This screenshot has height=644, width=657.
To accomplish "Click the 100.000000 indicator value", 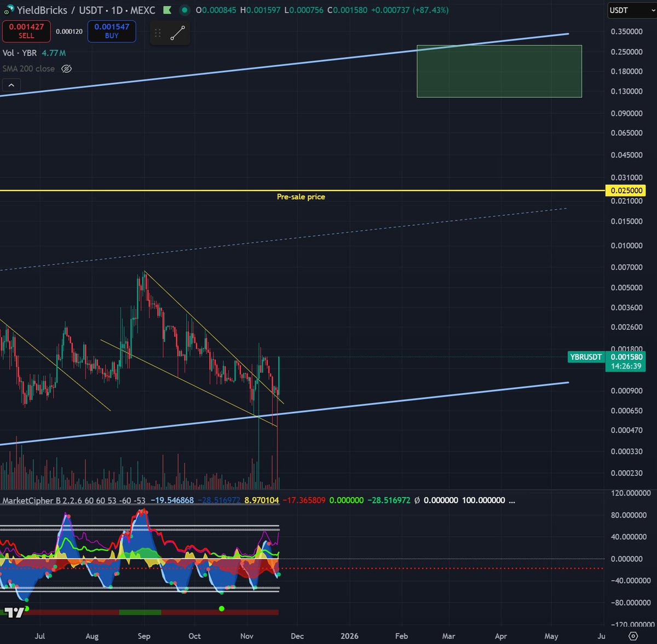I will (483, 501).
